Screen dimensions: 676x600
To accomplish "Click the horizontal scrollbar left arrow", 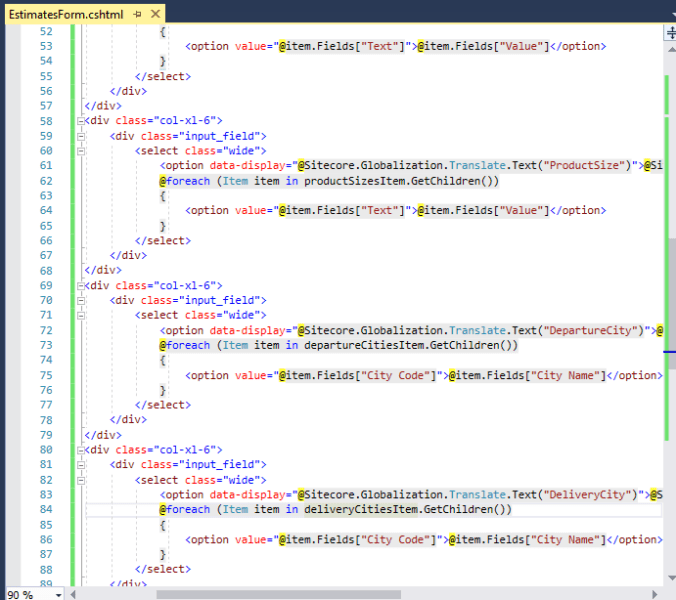I will click(76, 593).
